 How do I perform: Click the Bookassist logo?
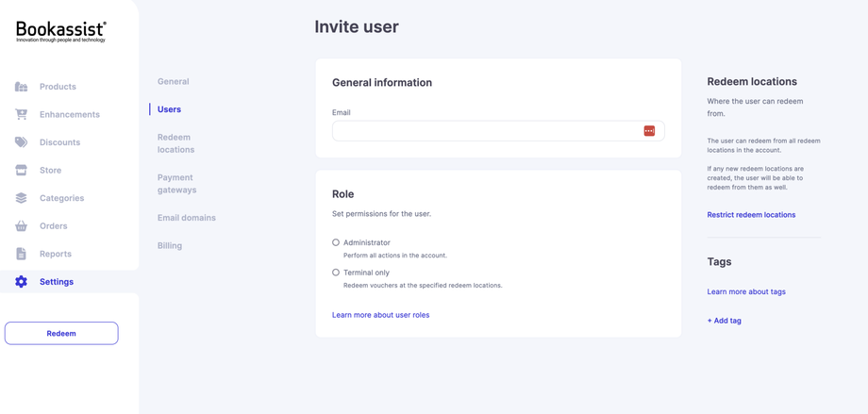pos(61,31)
